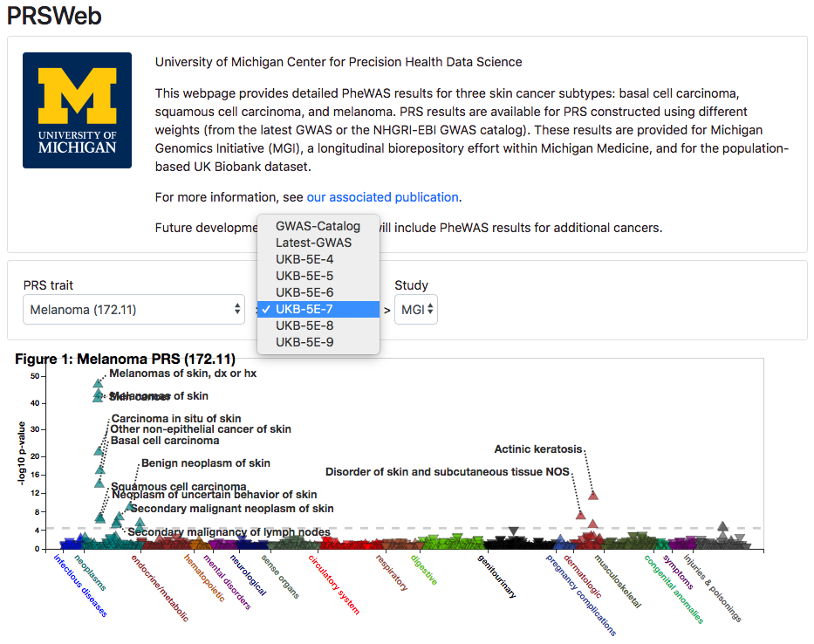Select GWAS-Catalog from the list
Screen dimensions: 814x644
coord(318,226)
